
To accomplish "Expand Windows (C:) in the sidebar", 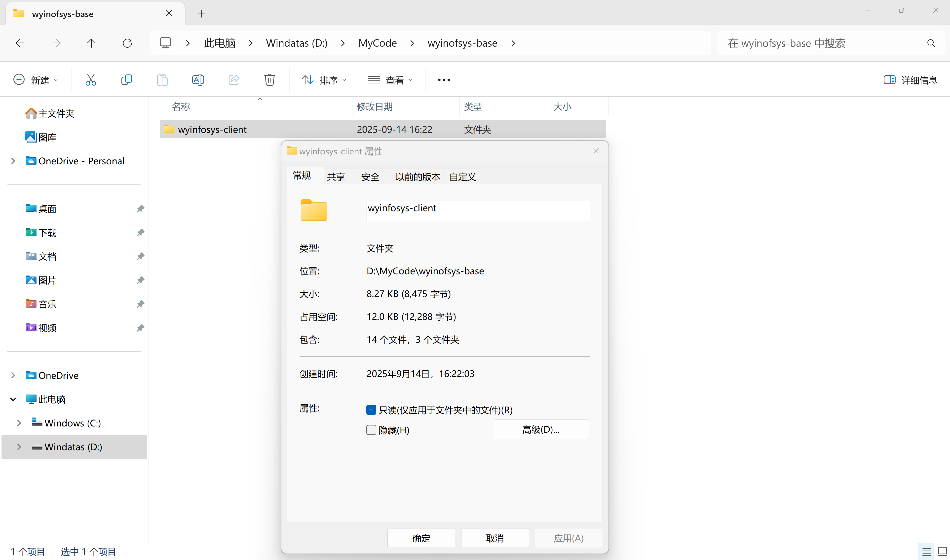I will [x=19, y=423].
